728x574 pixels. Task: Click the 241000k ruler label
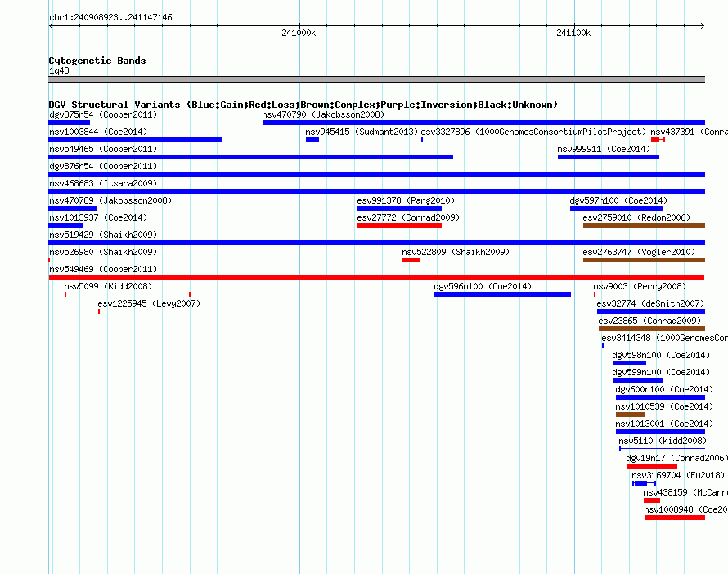(x=299, y=33)
